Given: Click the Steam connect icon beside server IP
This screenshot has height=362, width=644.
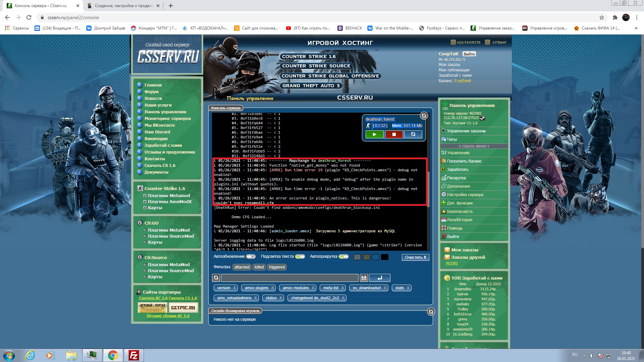Looking at the screenshot, I should 482,118.
